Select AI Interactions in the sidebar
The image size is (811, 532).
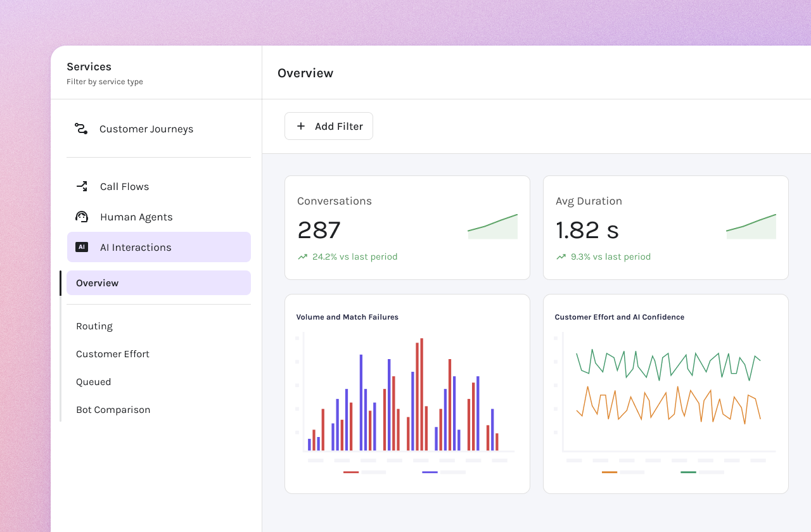click(x=158, y=247)
